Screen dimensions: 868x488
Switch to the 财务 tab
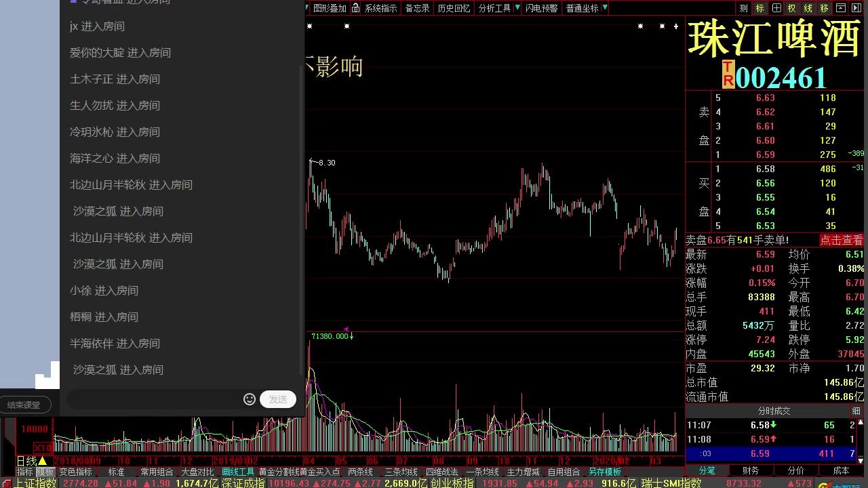[x=751, y=470]
